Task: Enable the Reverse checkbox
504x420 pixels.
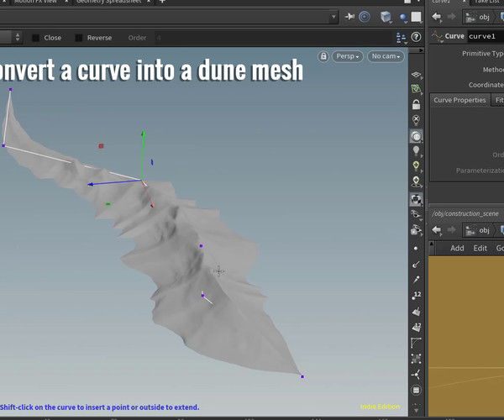Action: click(79, 38)
